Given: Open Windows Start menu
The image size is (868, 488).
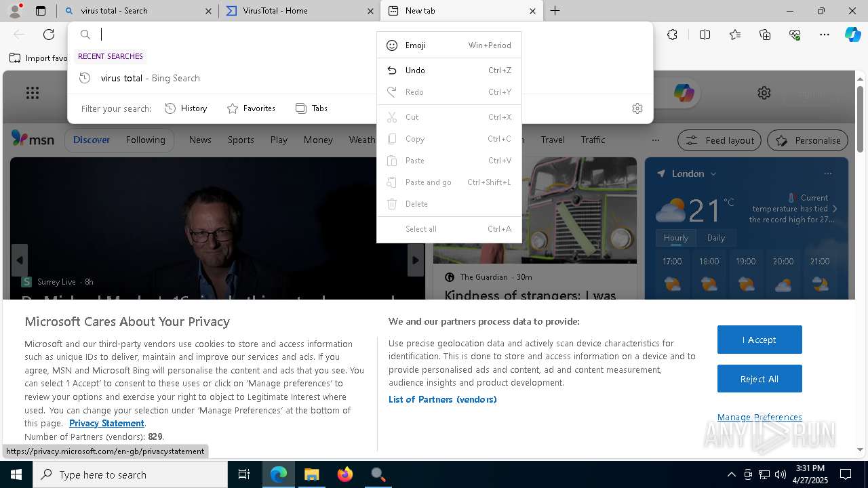Looking at the screenshot, I should coord(16,474).
